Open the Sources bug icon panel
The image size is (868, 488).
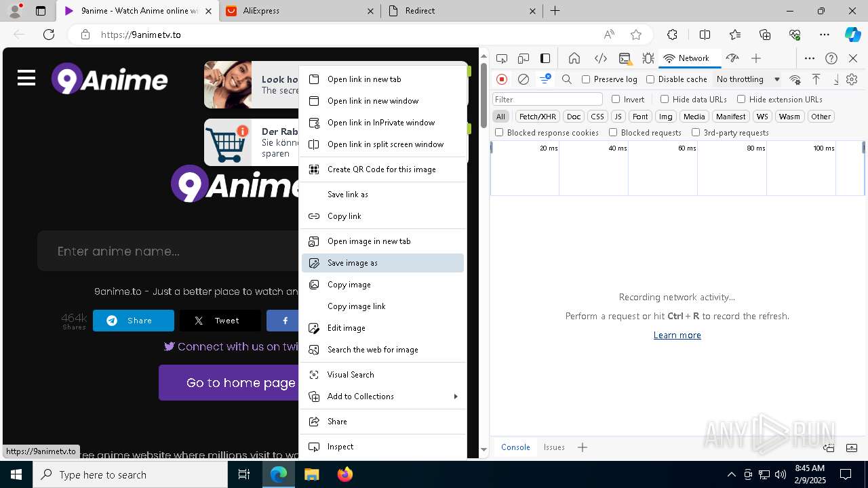pyautogui.click(x=648, y=58)
